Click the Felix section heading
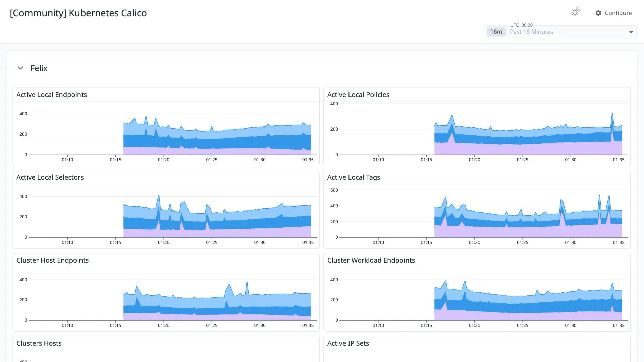644x362 pixels. 39,68
